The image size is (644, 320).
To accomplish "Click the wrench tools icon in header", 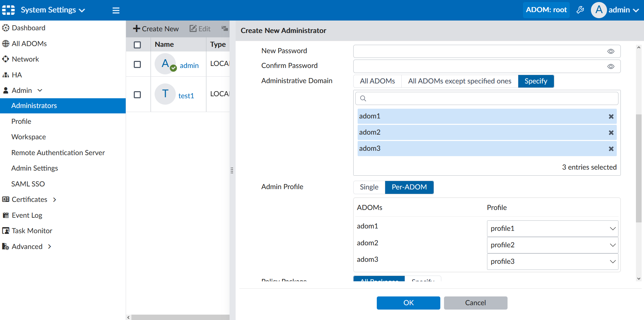I will pyautogui.click(x=580, y=10).
